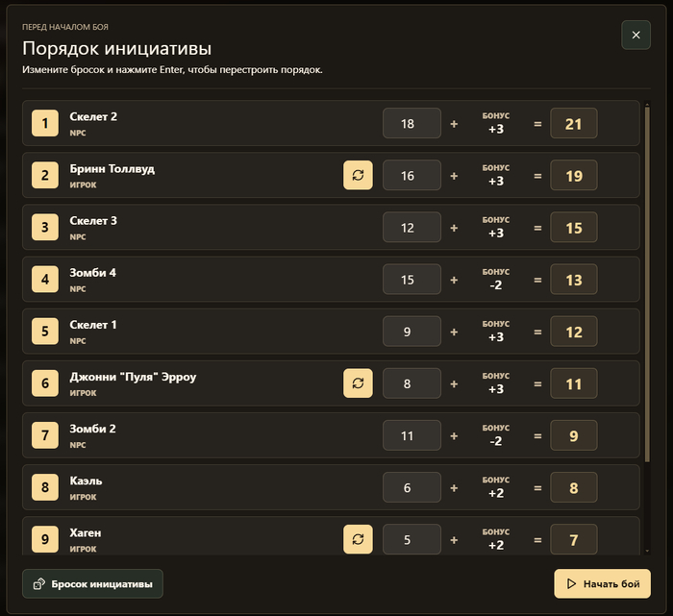Select Скелет 1 roll input with 9

pyautogui.click(x=411, y=332)
